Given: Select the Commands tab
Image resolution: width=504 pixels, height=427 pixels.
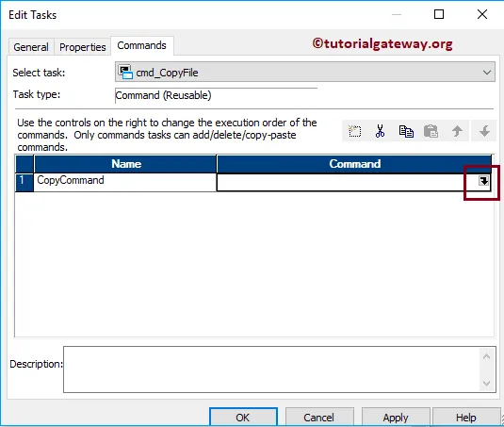Looking at the screenshot, I should [141, 45].
